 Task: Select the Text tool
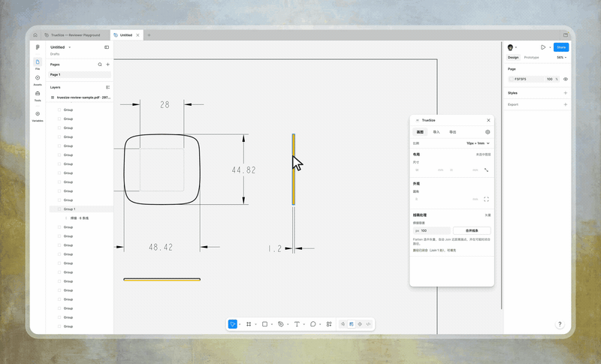click(x=297, y=324)
